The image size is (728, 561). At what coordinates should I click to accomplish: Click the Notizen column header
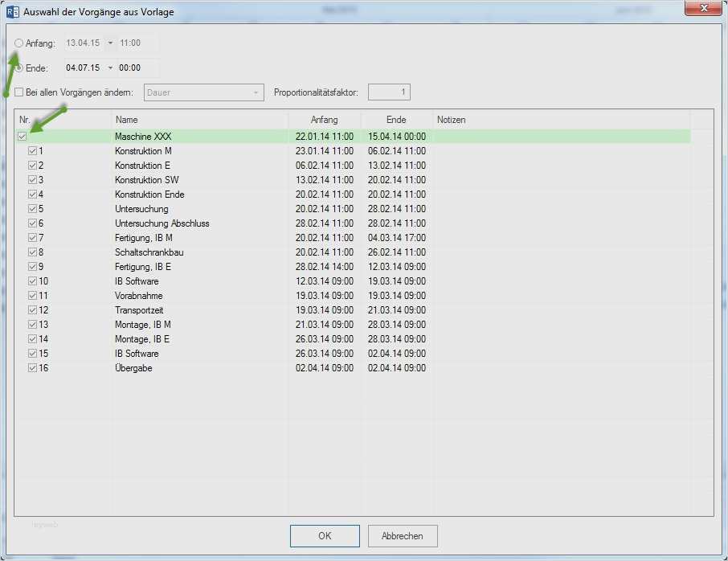(562, 120)
